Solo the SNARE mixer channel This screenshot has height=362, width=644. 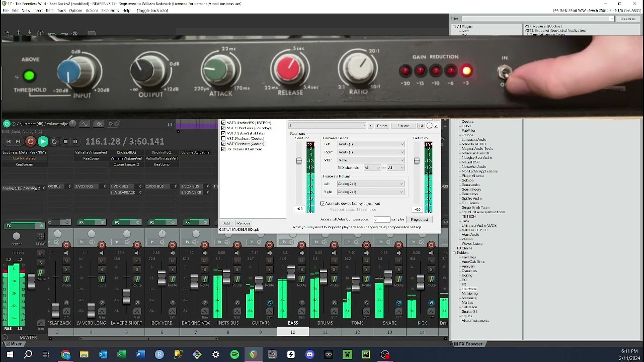398,269
